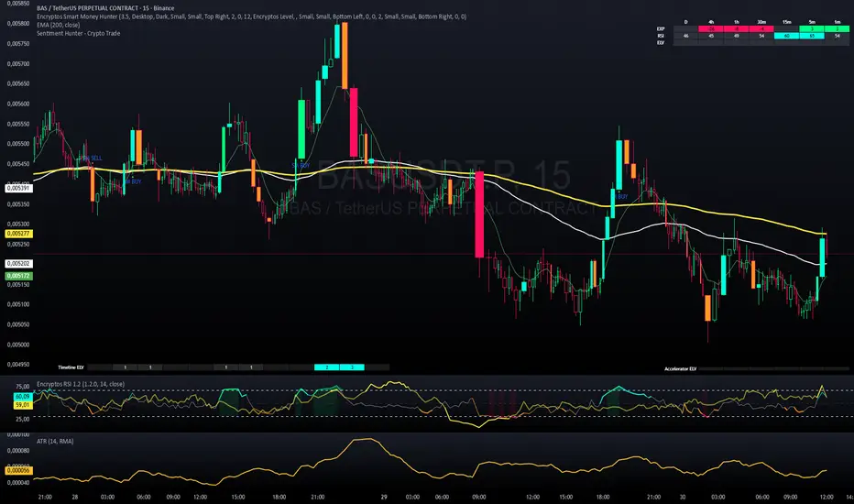
Task: Click the 1h column header in table
Action: tap(737, 22)
